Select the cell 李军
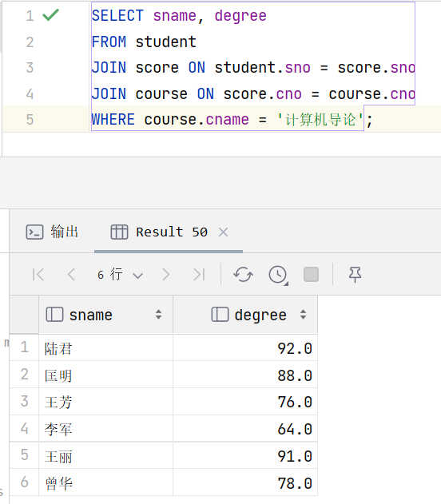 pyautogui.click(x=105, y=429)
